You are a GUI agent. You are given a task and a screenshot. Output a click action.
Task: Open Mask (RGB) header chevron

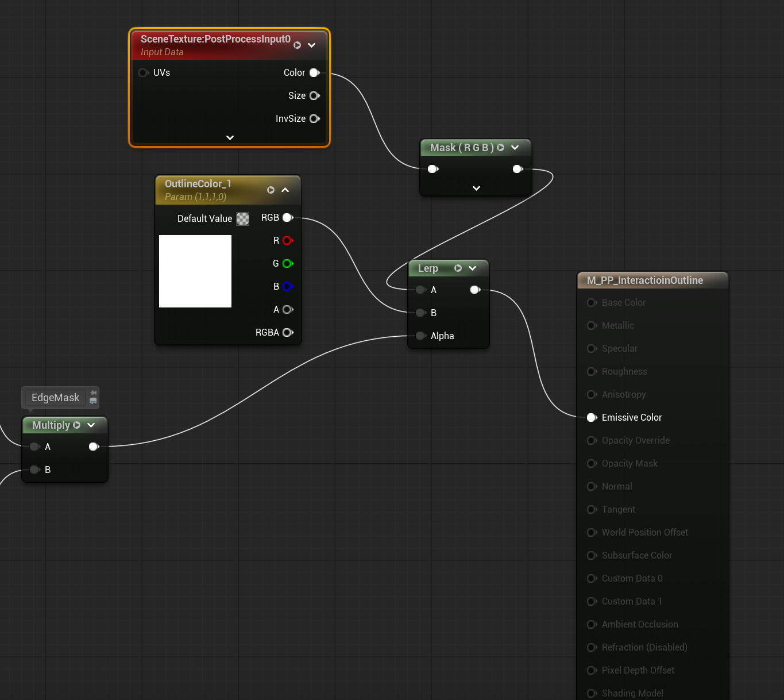click(515, 148)
